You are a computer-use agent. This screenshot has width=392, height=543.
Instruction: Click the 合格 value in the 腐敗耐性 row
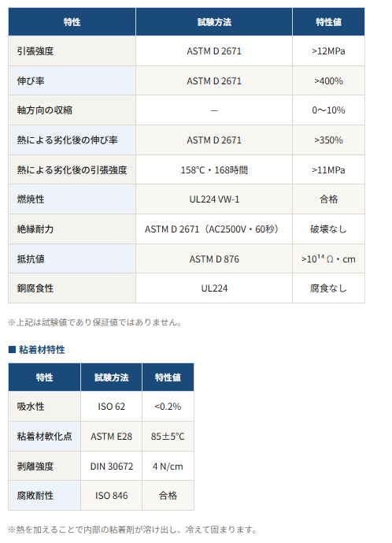pyautogui.click(x=168, y=496)
